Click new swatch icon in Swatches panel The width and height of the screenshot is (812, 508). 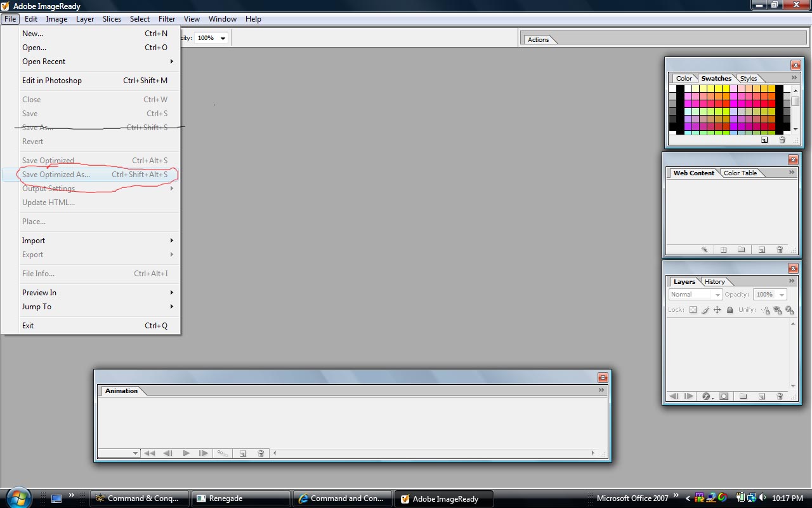(764, 140)
